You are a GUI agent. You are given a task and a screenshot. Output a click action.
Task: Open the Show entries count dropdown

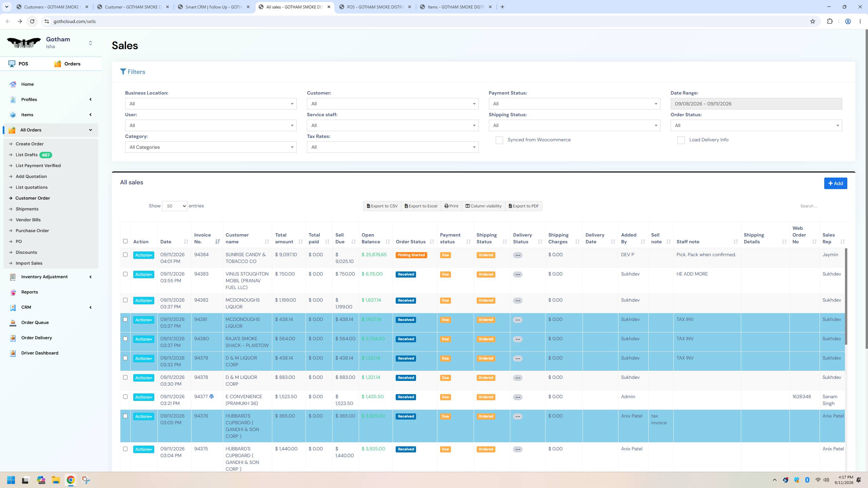tap(175, 206)
